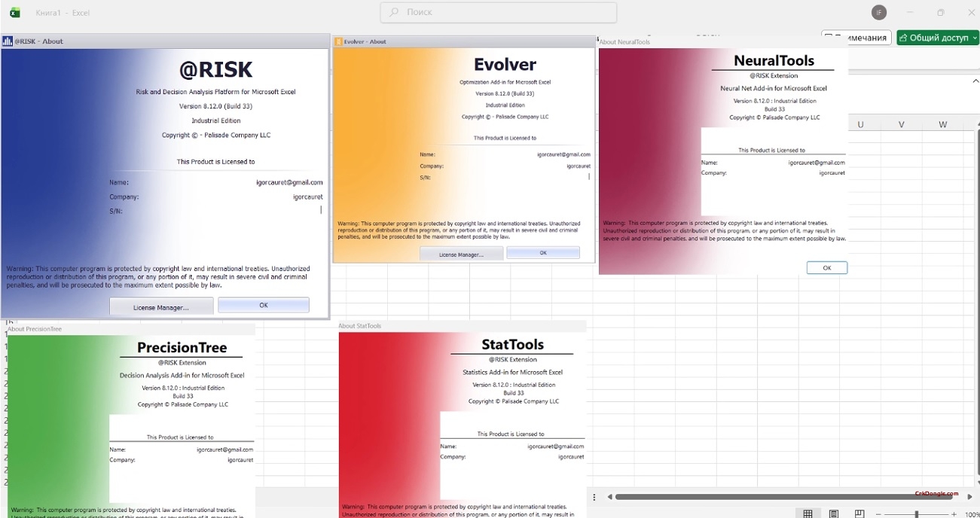Click OK in the NeuralTools About dialog

(x=826, y=268)
